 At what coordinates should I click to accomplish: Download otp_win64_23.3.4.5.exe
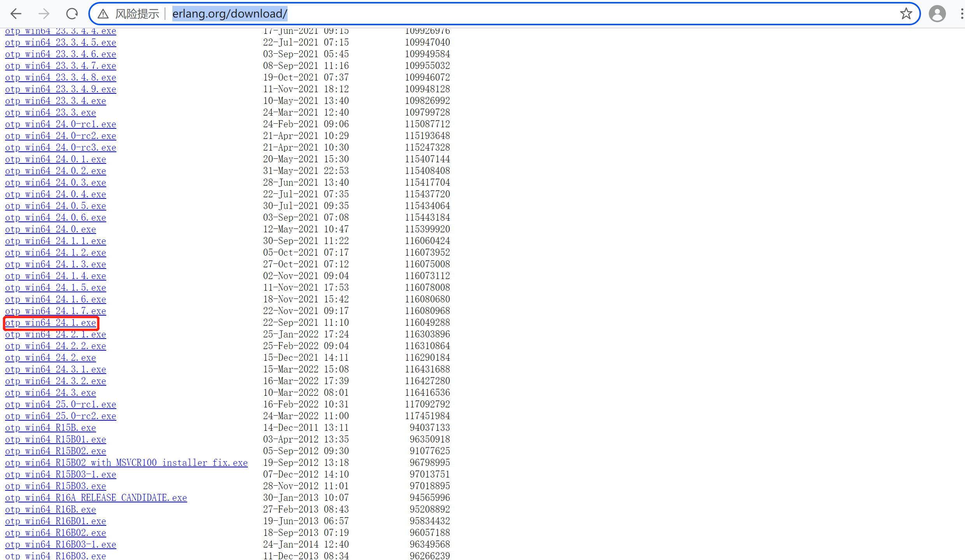61,42
